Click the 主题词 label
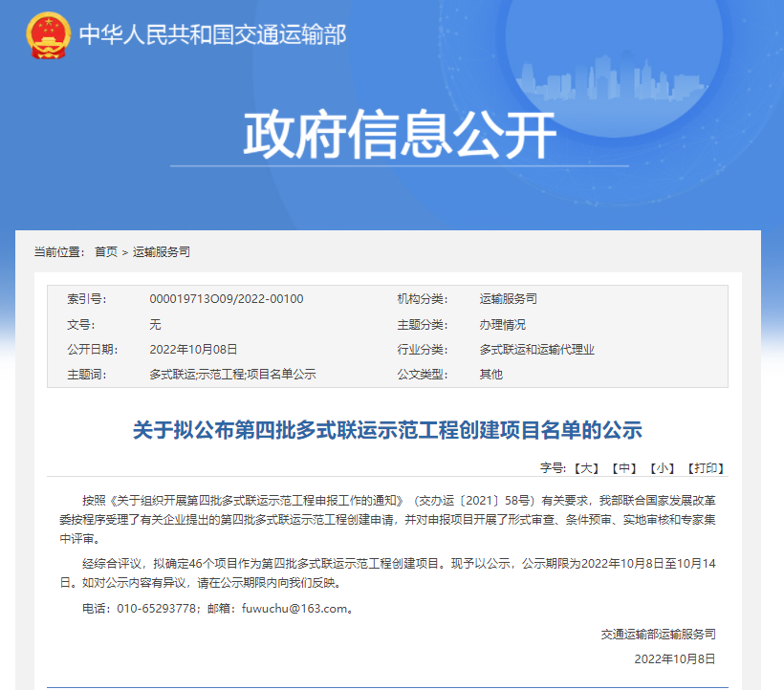This screenshot has width=784, height=690. 86,375
